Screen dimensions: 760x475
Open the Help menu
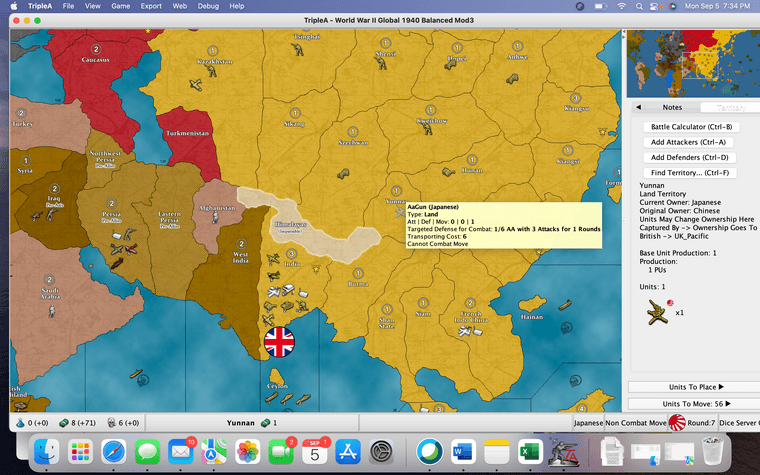tap(237, 6)
